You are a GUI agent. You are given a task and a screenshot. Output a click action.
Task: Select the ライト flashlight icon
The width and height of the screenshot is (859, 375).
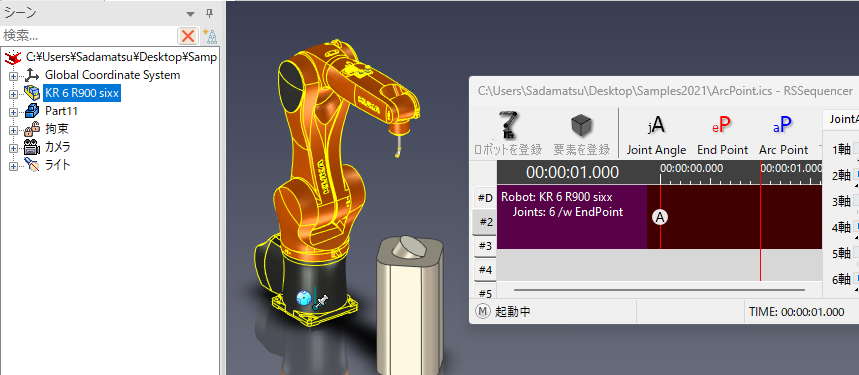tap(32, 165)
